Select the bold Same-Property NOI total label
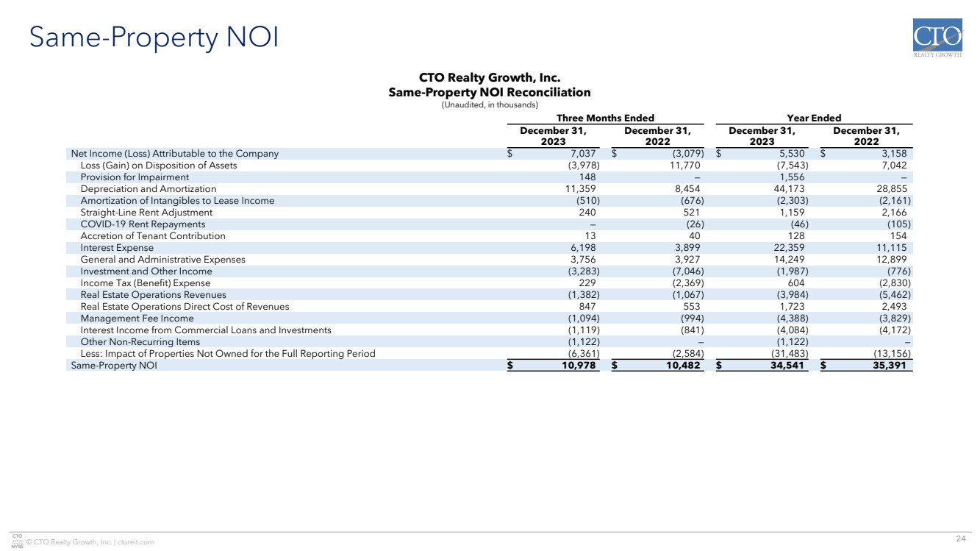980x551 pixels. click(x=113, y=366)
